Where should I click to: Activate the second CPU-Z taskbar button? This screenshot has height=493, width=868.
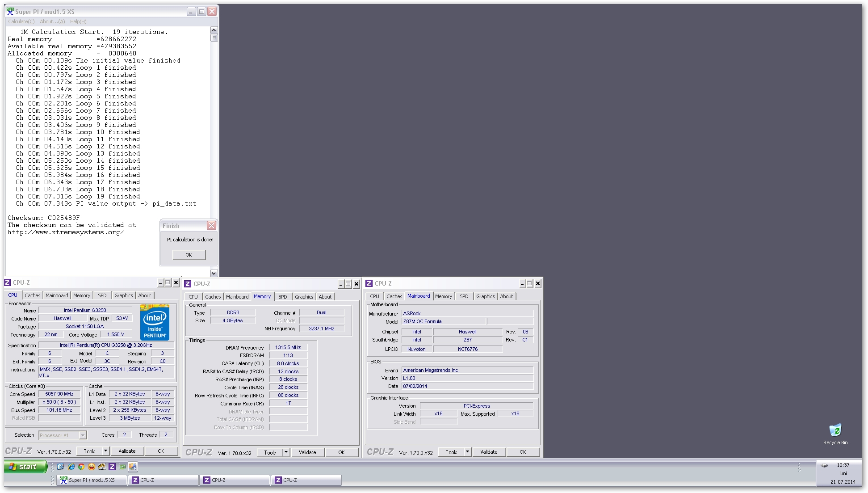coord(235,480)
